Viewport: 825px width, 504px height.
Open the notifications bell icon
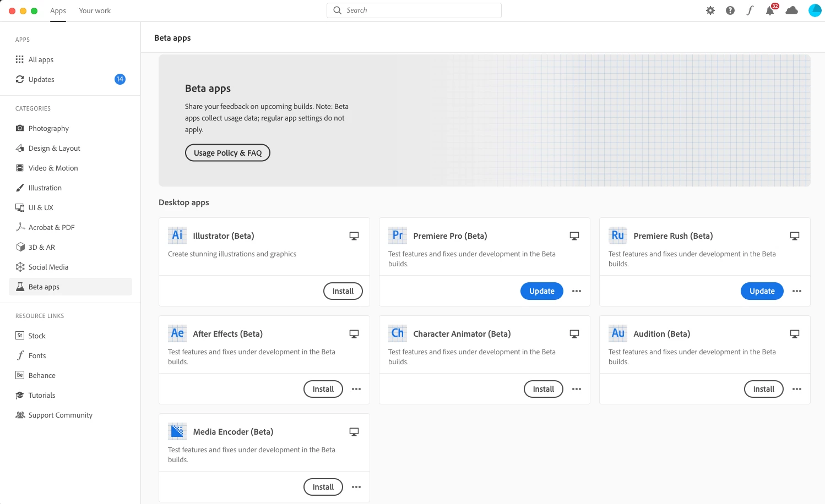[x=770, y=10]
